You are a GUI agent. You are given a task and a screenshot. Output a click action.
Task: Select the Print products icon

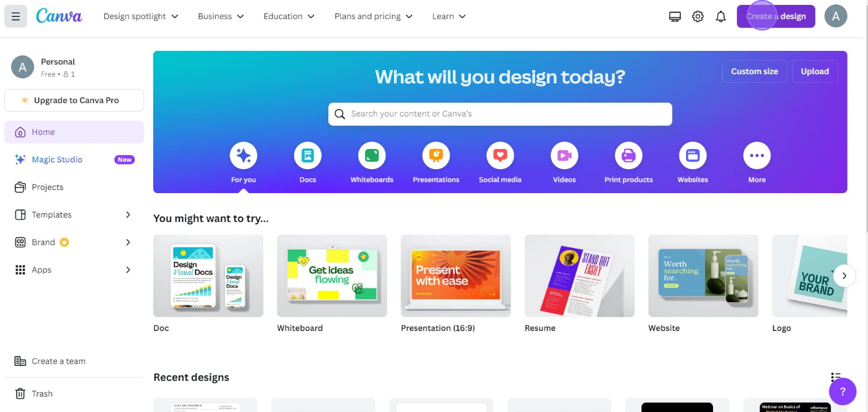click(x=628, y=156)
